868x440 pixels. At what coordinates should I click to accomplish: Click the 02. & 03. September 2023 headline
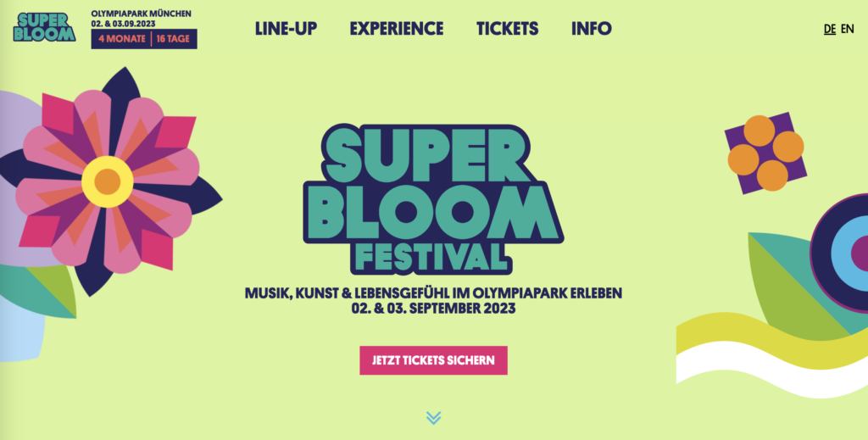tap(433, 309)
